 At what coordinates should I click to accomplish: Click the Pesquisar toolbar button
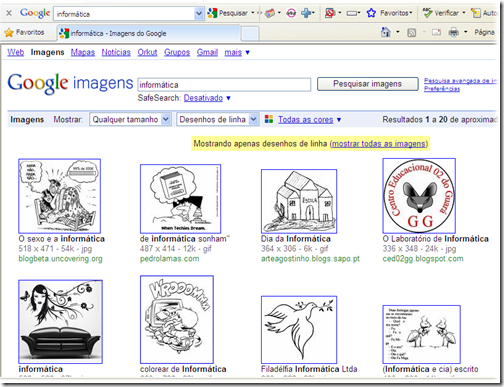[x=227, y=13]
